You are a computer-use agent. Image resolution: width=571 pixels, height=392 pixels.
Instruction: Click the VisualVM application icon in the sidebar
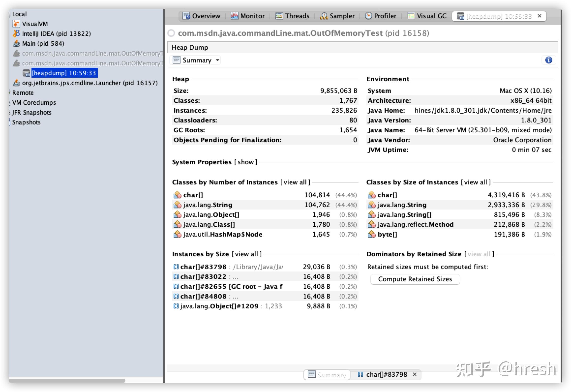16,24
